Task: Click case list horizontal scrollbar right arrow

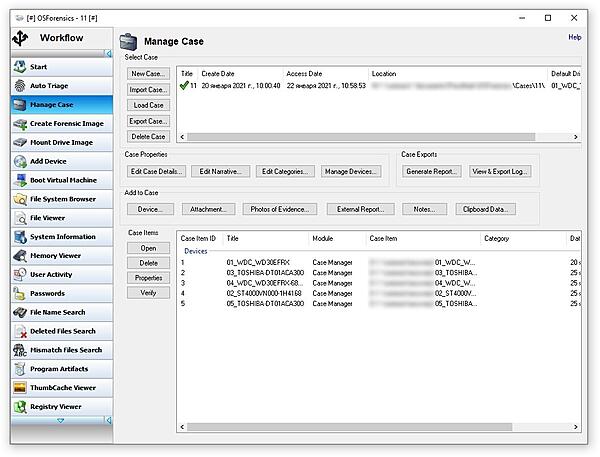Action: [576, 137]
